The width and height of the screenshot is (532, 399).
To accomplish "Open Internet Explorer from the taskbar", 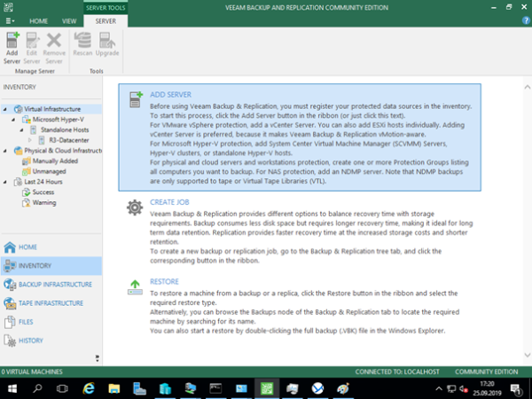I will point(89,387).
